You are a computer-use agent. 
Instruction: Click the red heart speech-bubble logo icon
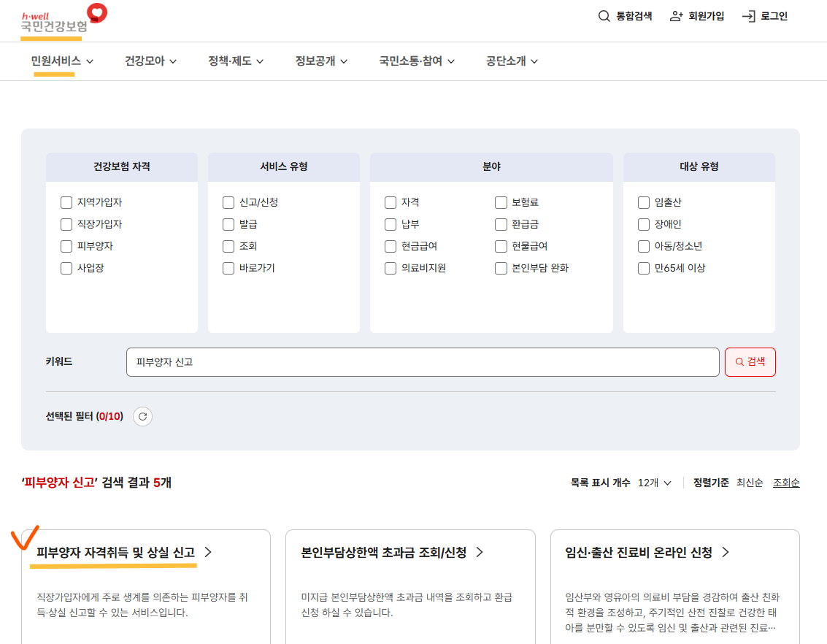(96, 13)
